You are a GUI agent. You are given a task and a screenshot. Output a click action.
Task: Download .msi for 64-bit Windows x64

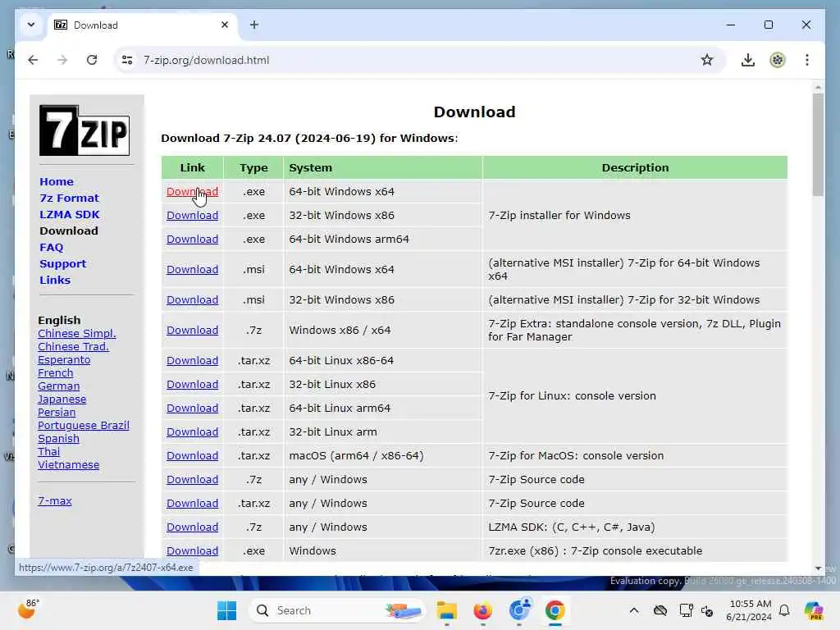tap(192, 269)
